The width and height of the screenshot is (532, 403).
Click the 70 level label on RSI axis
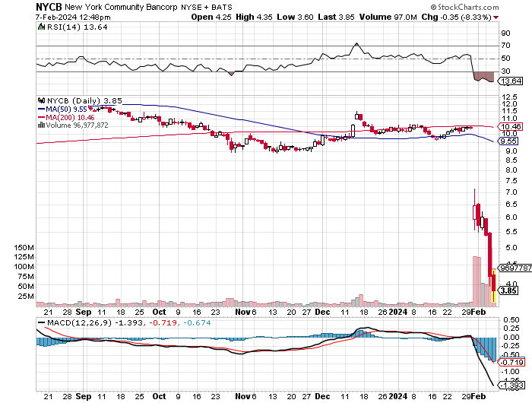pos(505,46)
